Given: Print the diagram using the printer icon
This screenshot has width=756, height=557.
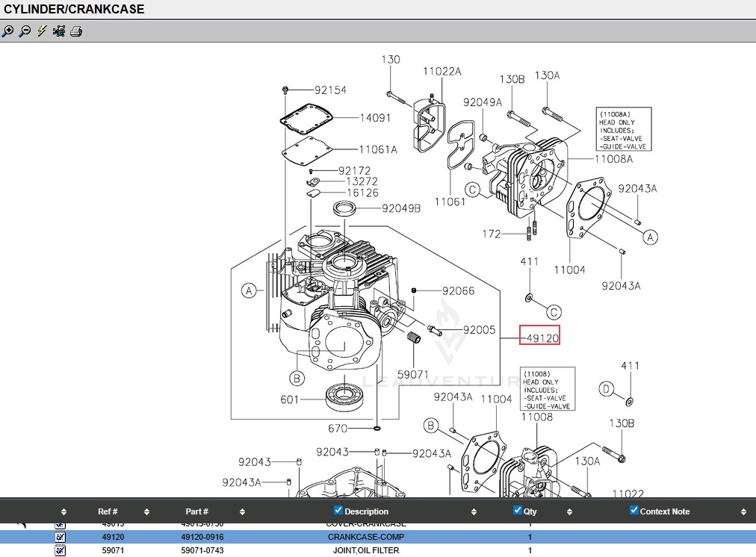Looking at the screenshot, I should click(x=76, y=31).
